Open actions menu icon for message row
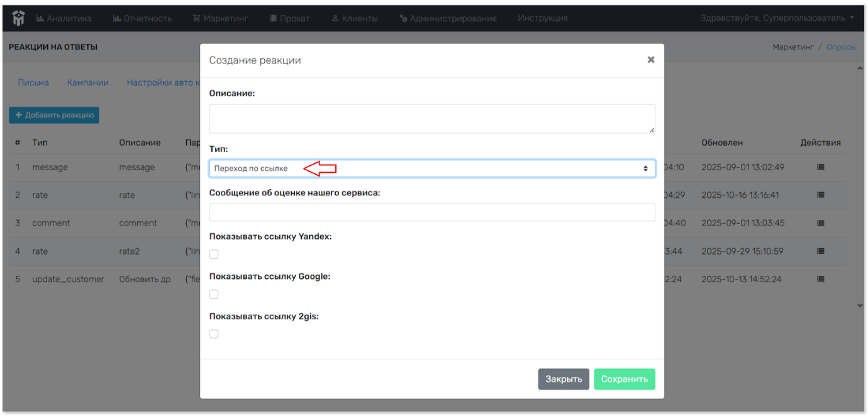The width and height of the screenshot is (868, 416). coord(820,168)
